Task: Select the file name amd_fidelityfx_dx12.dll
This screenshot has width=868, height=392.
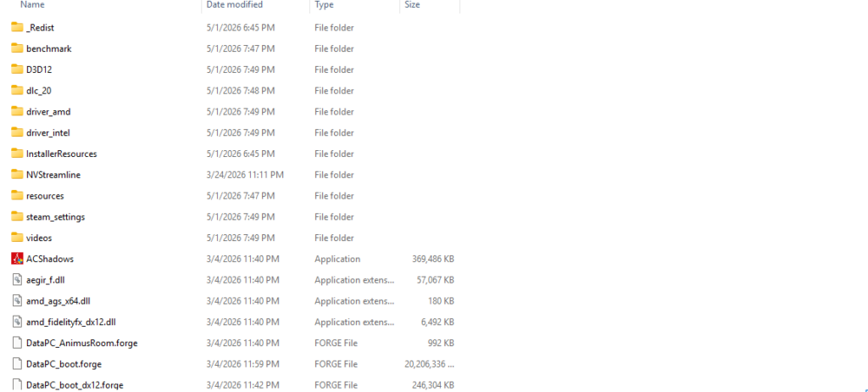Action: [71, 322]
